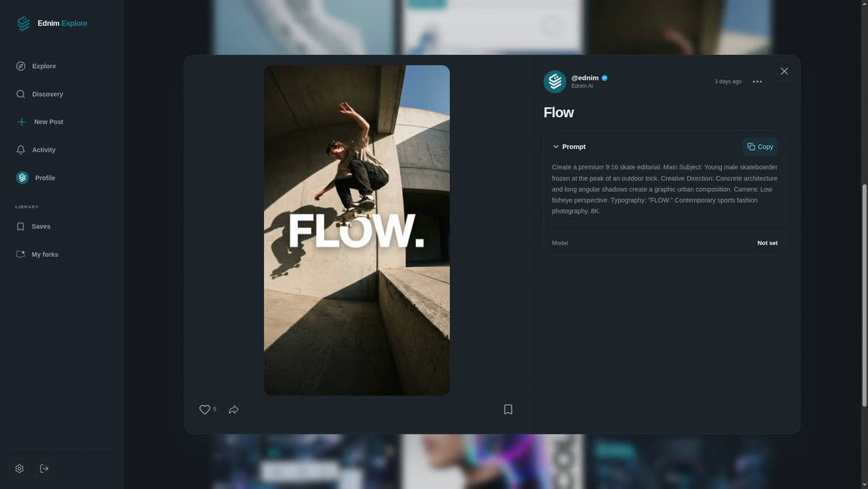The height and width of the screenshot is (489, 868).
Task: Click the Ednim logo icon
Action: tap(23, 23)
